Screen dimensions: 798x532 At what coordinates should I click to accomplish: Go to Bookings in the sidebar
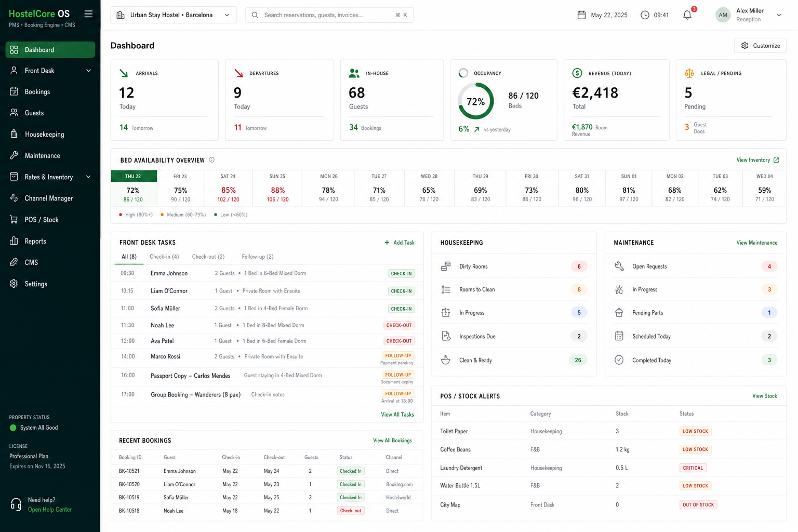(x=50, y=92)
